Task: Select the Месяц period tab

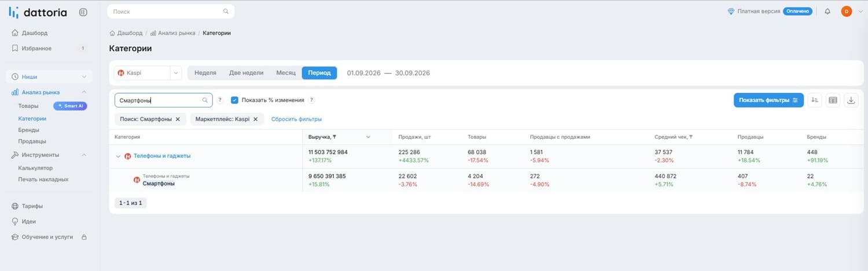Action: click(286, 73)
